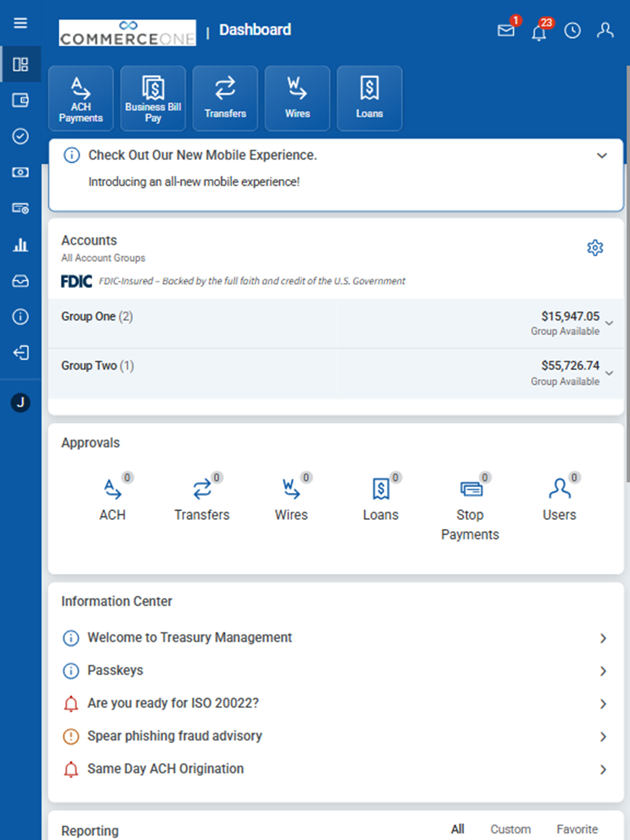Click the $15,947.05 group balance

pyautogui.click(x=570, y=316)
